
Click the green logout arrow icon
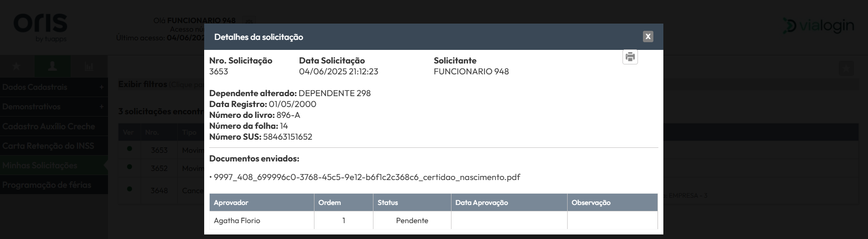pyautogui.click(x=846, y=69)
